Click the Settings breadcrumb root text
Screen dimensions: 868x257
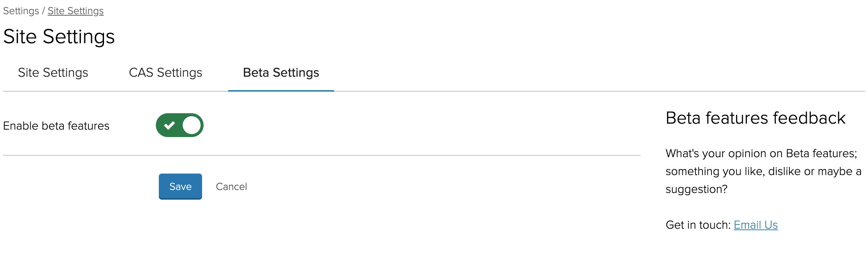click(21, 11)
